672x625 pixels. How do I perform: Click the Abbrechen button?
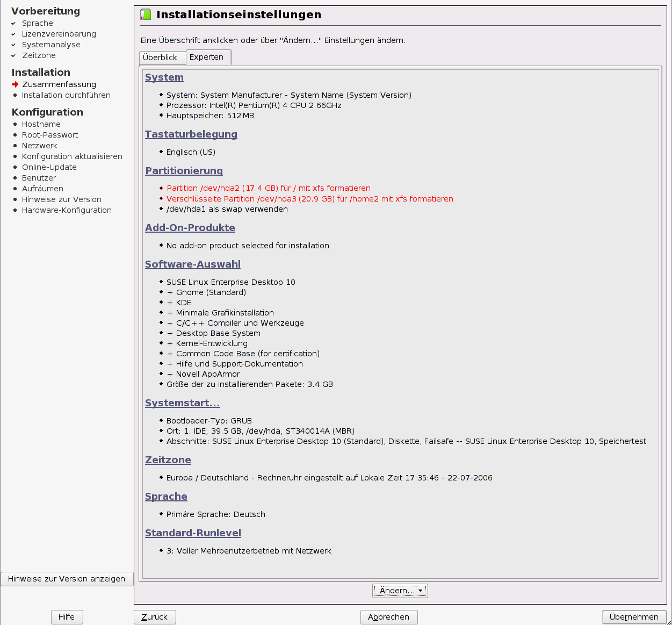(x=388, y=617)
